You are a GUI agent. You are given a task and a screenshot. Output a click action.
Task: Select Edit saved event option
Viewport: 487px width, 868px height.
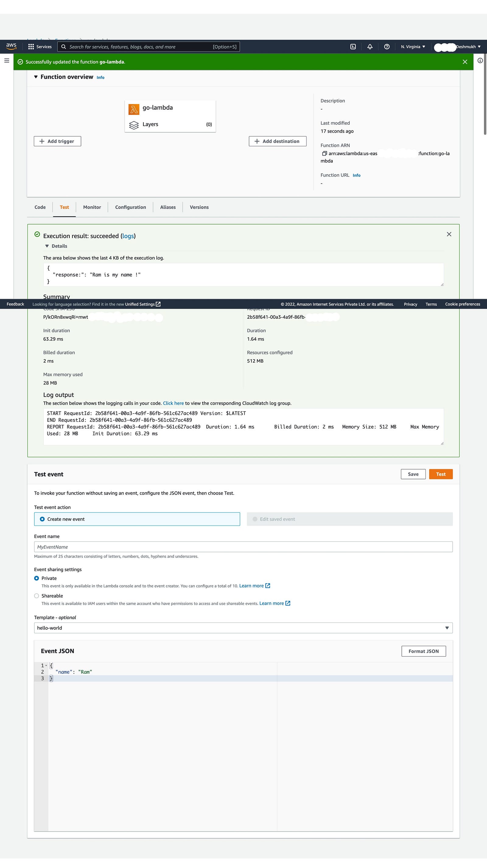coord(350,519)
